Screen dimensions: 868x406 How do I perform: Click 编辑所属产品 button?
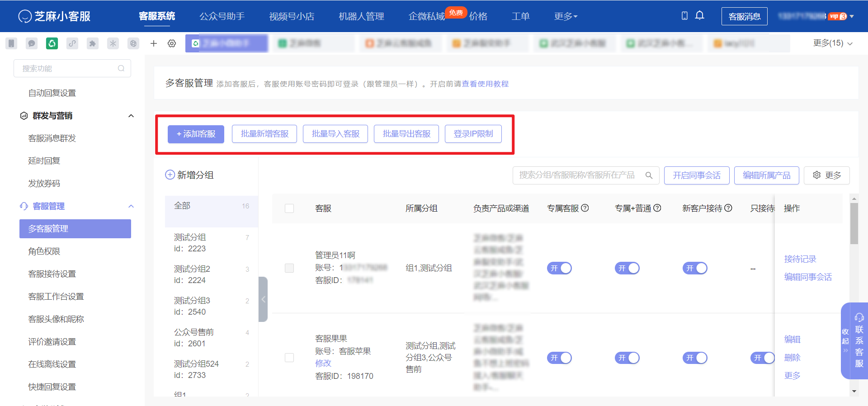tap(767, 175)
